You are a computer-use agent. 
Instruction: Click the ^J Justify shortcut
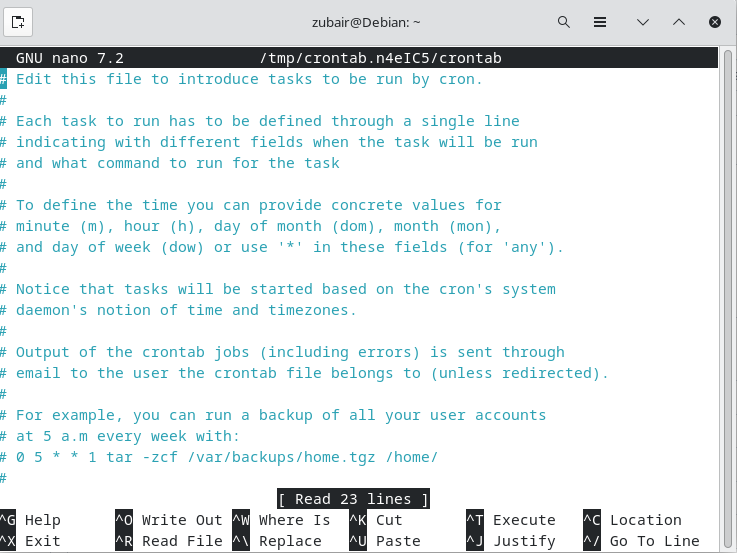(511, 541)
